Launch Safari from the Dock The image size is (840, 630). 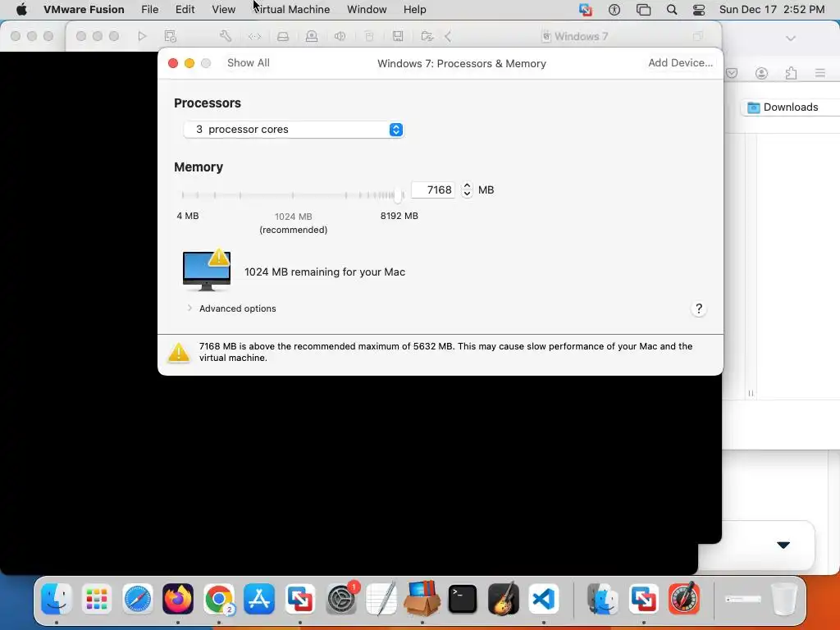tap(138, 598)
